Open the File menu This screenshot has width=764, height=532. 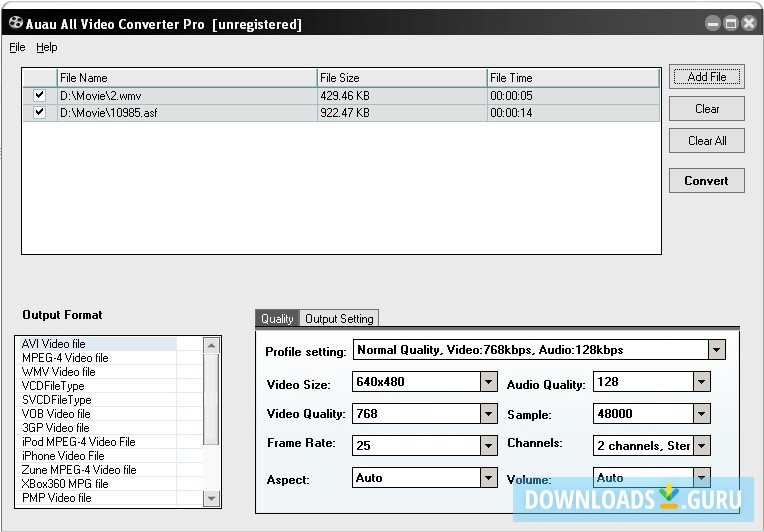[x=17, y=47]
